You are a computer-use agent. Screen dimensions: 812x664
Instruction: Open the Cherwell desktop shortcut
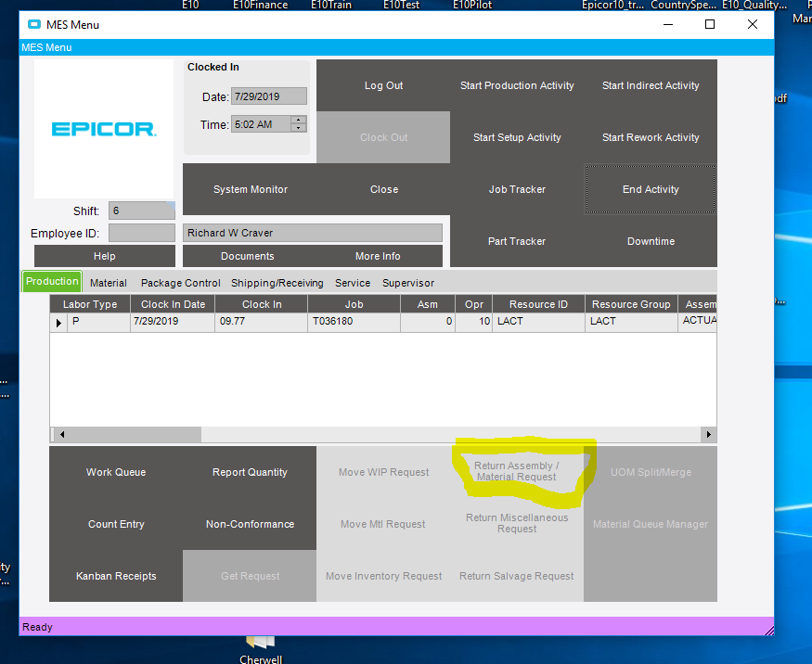tap(261, 651)
